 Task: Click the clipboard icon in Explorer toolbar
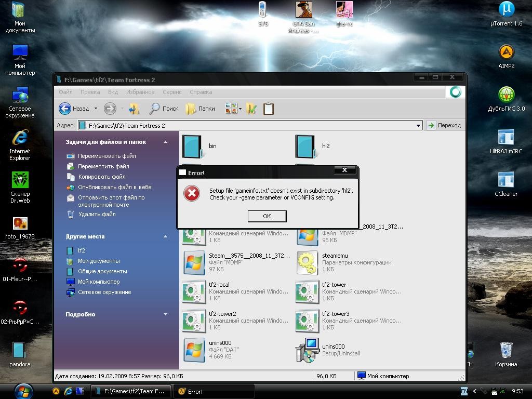269,109
